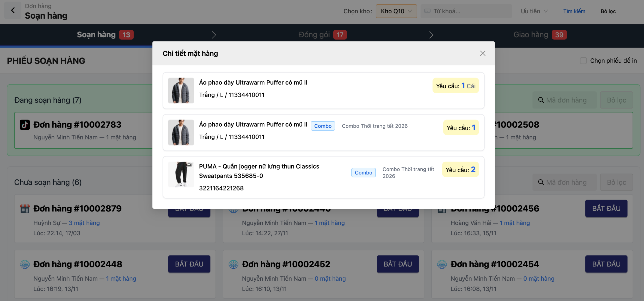The width and height of the screenshot is (644, 301).
Task: Click store icon on order #10002879
Action: coord(25,209)
